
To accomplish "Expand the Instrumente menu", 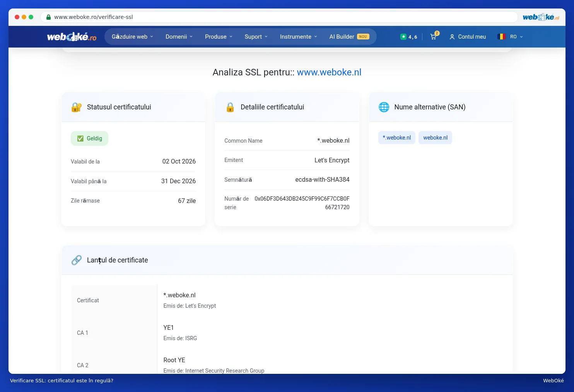I will (299, 37).
